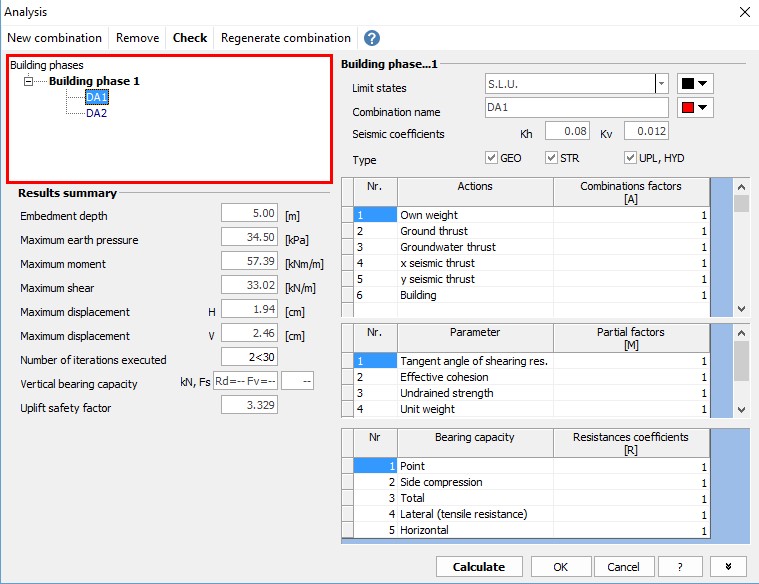
Task: Disable the UPL, HYD checkbox
Action: coord(630,158)
